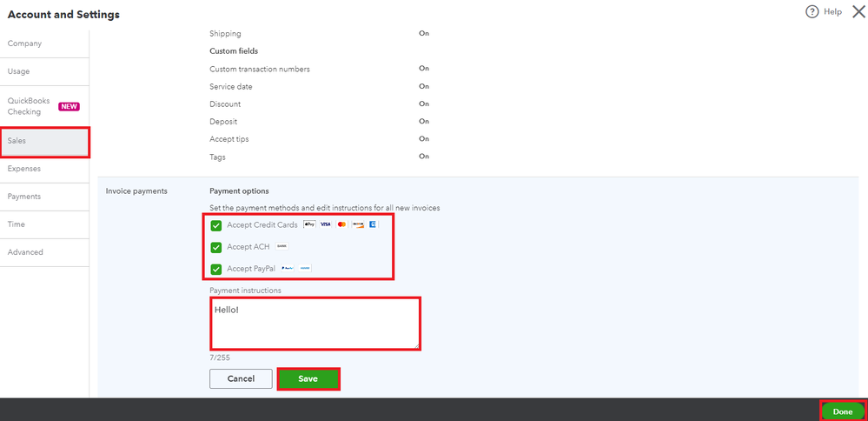This screenshot has height=421, width=868.
Task: Click the Custom fields heading
Action: 234,51
